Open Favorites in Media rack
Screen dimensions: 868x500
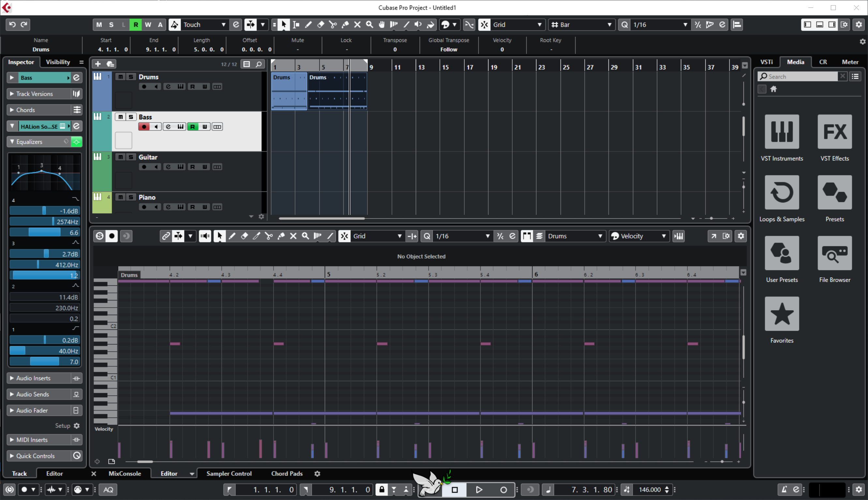(782, 314)
